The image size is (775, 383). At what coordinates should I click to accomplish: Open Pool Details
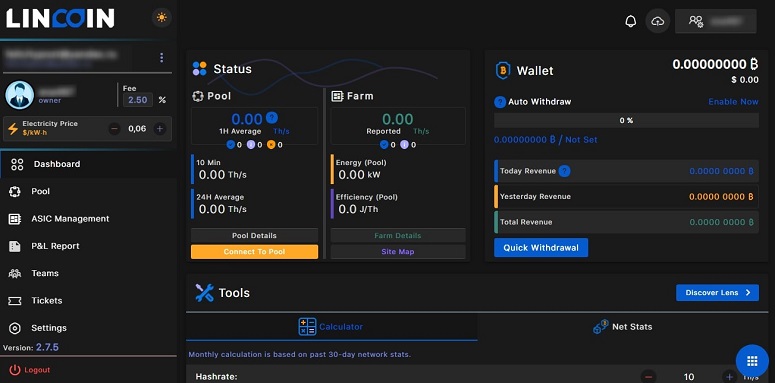(x=255, y=236)
